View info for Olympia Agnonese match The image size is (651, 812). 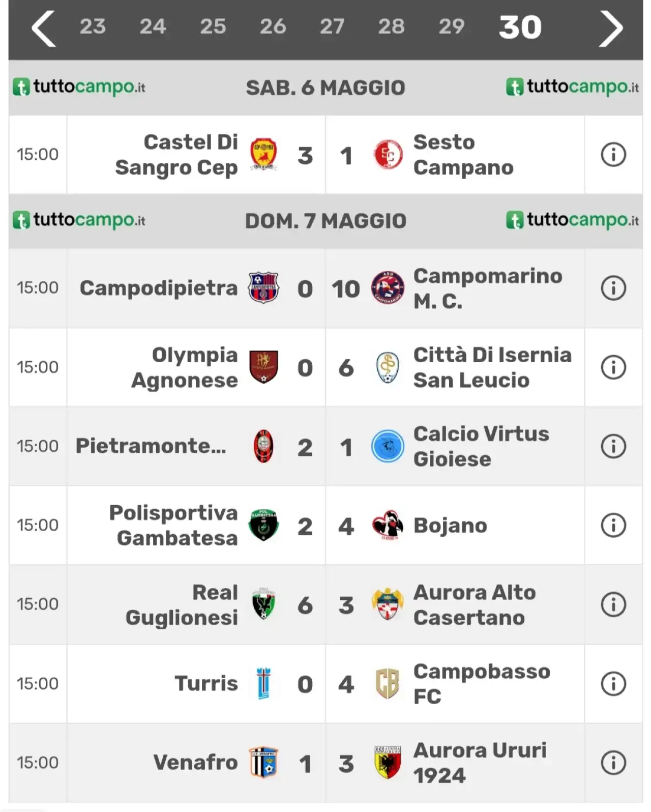tap(613, 367)
